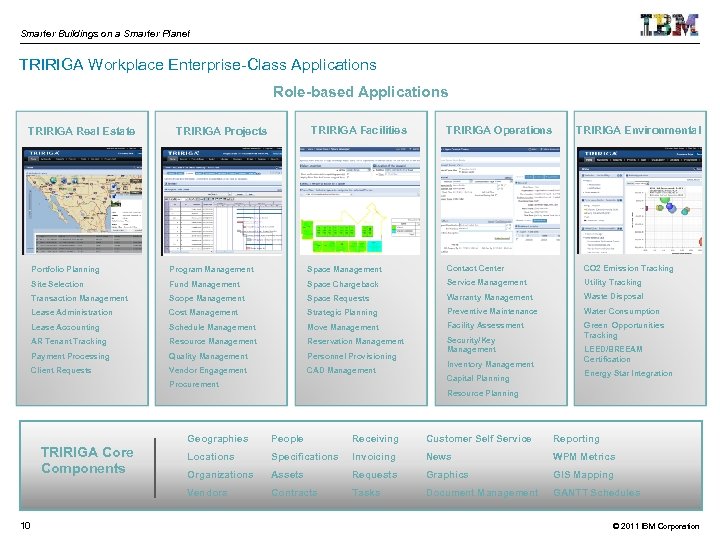Select 'Lease Administration' item
This screenshot has width=720, height=540.
(x=72, y=312)
